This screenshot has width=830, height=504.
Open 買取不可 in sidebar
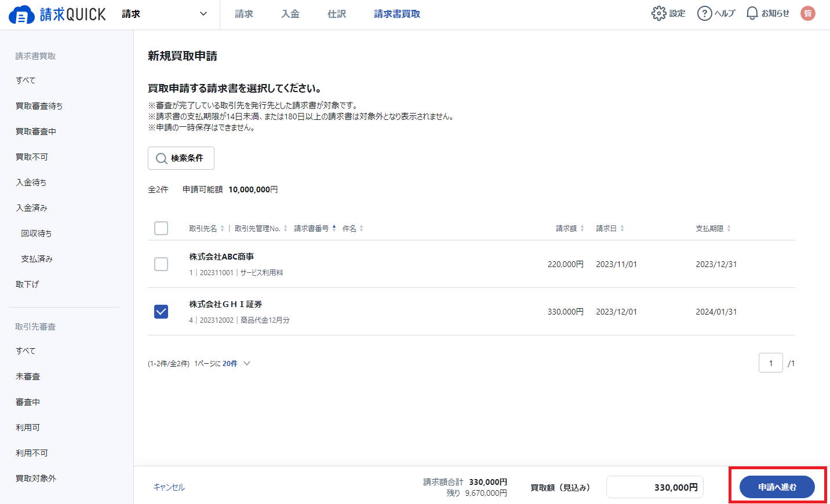(x=32, y=157)
